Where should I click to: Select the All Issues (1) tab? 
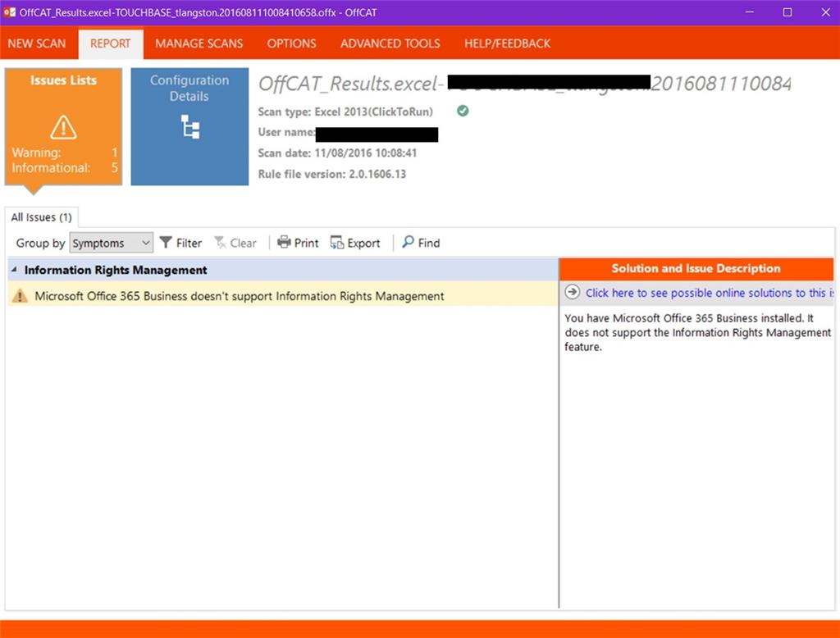[x=41, y=217]
